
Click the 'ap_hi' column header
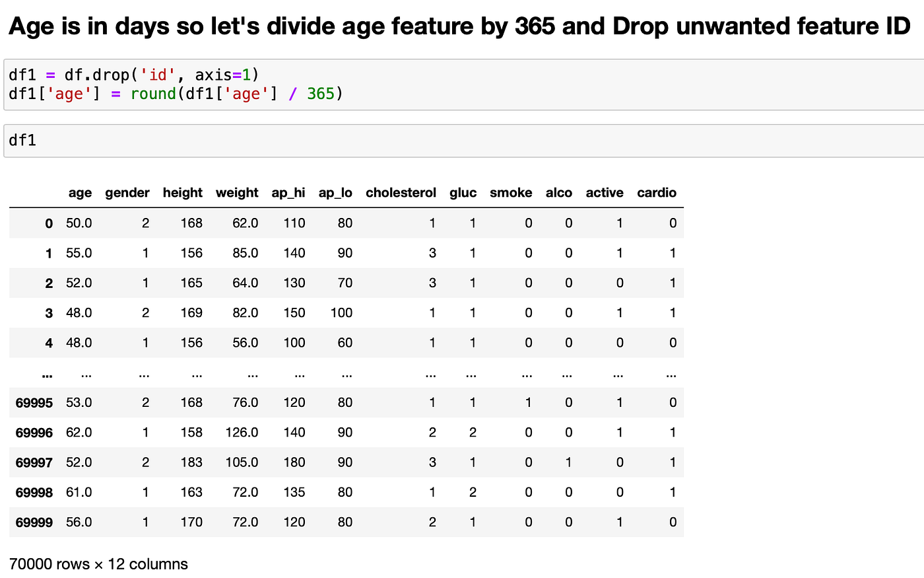288,193
